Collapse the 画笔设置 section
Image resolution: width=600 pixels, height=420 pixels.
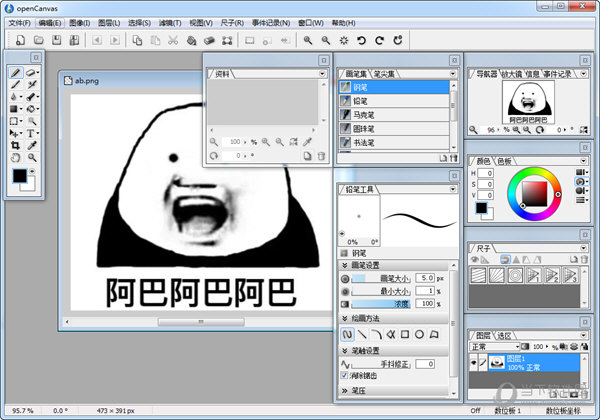tap(344, 265)
